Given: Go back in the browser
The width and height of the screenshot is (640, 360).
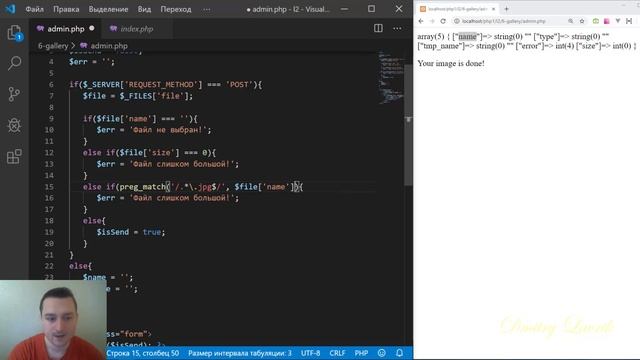Looking at the screenshot, I should [421, 21].
